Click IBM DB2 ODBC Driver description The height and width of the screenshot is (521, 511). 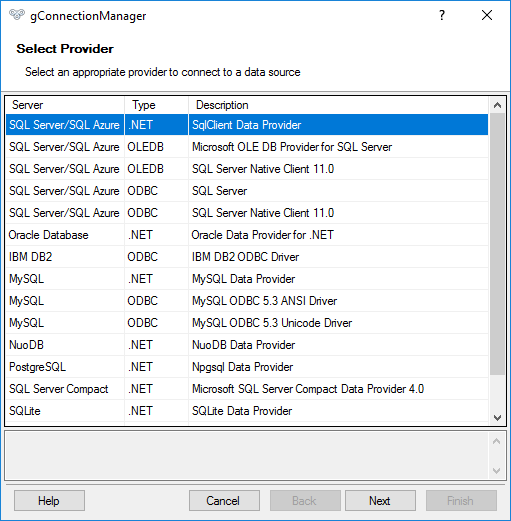[245, 257]
